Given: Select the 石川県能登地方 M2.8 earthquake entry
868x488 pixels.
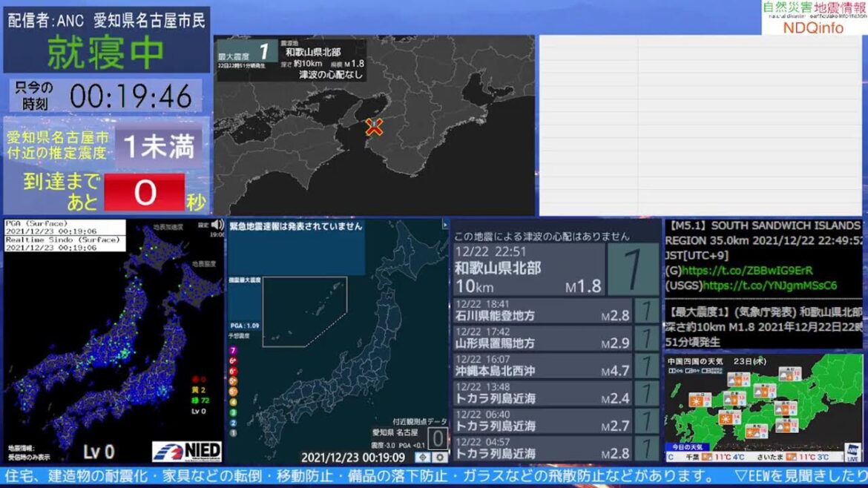Looking at the screenshot, I should click(x=542, y=311).
